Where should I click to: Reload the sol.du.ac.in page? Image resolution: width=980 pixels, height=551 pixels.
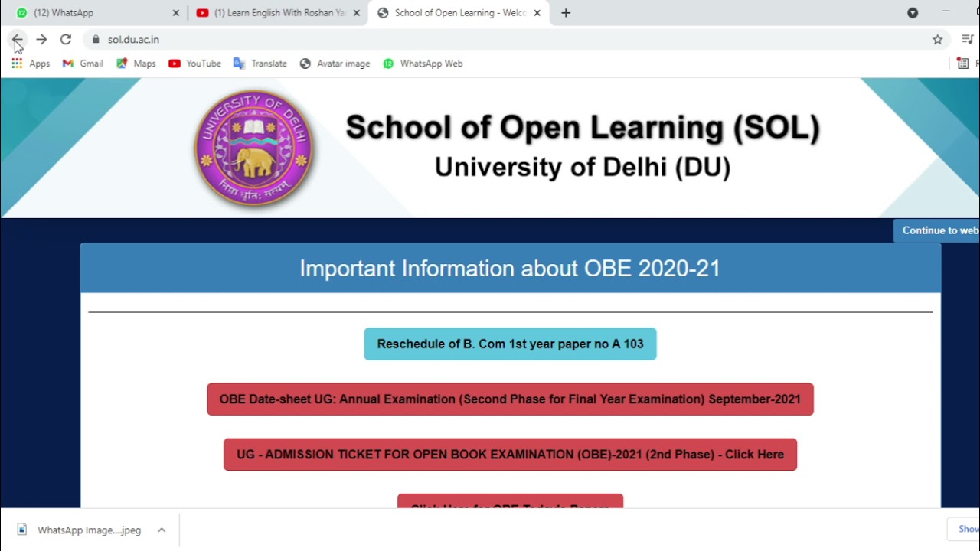click(66, 39)
